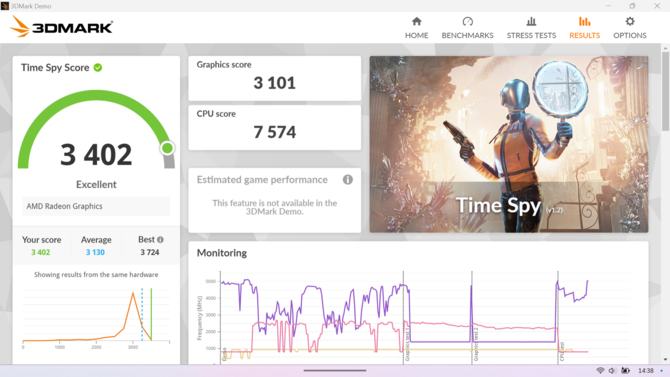The height and width of the screenshot is (377, 670).
Task: Click the CPU score card
Action: pos(275,127)
